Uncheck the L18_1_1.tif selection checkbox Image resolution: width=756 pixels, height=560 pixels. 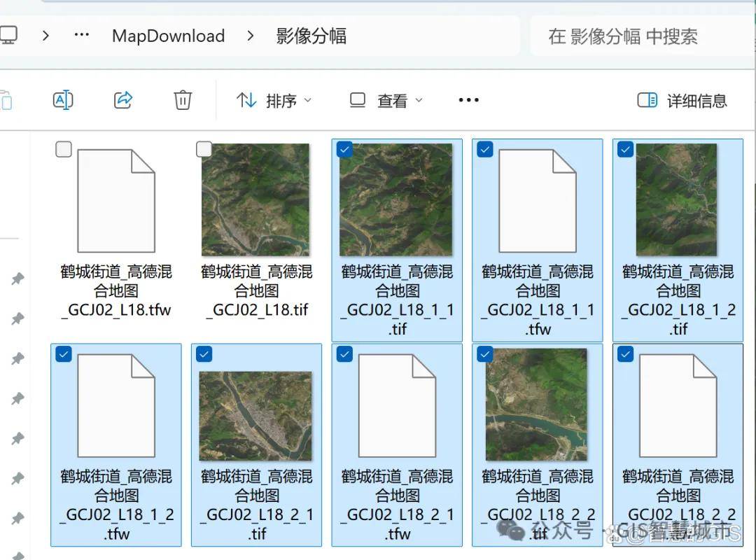344,149
